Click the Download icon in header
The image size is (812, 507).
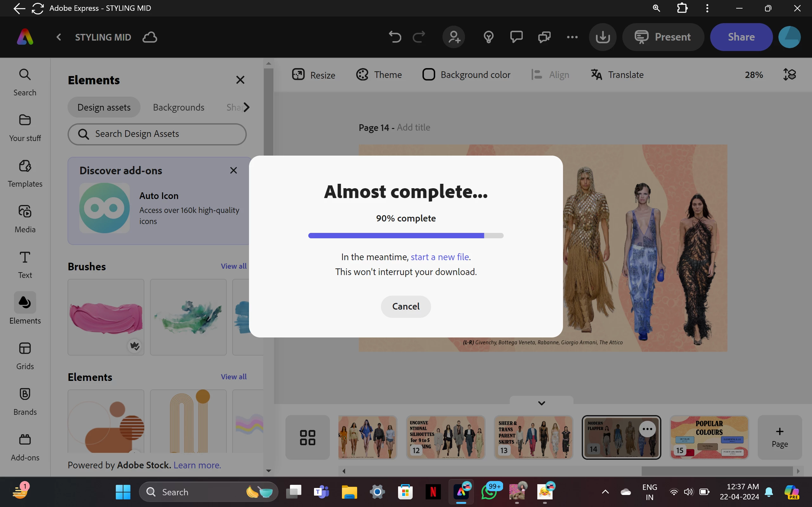603,37
